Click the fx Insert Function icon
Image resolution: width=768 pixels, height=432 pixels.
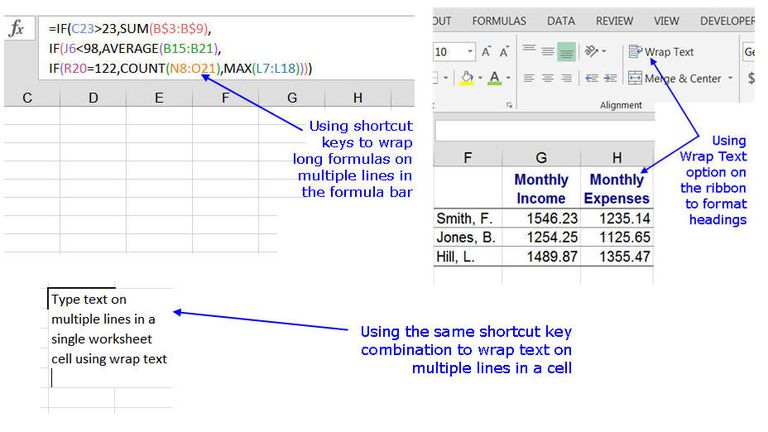(17, 28)
